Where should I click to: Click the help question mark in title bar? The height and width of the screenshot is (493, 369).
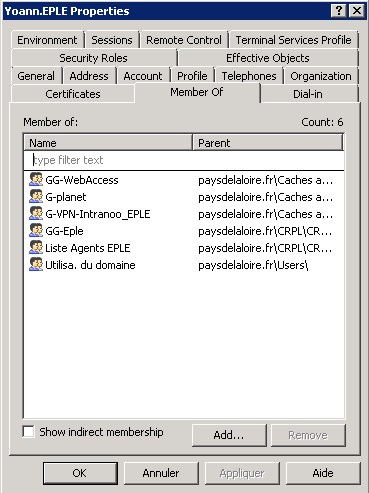339,11
